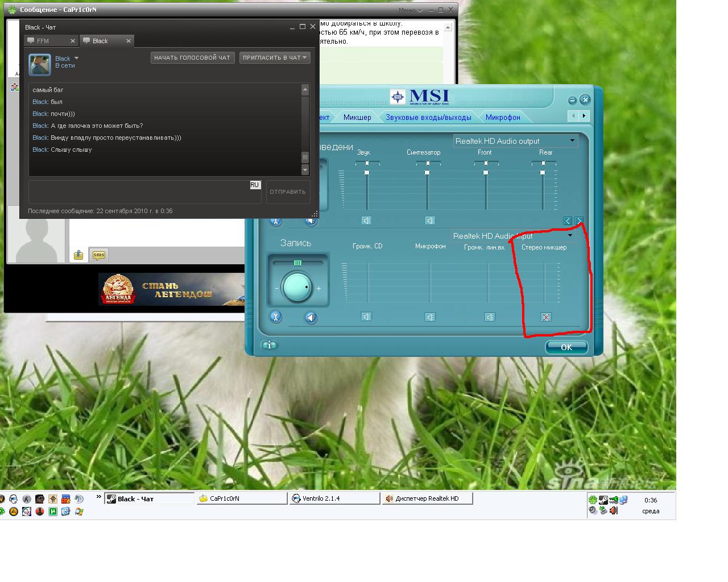Open recording settings wrench icon
The image size is (728, 582).
click(275, 317)
